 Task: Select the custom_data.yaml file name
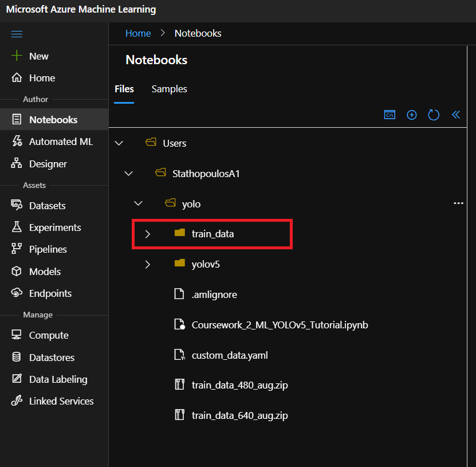click(x=230, y=356)
